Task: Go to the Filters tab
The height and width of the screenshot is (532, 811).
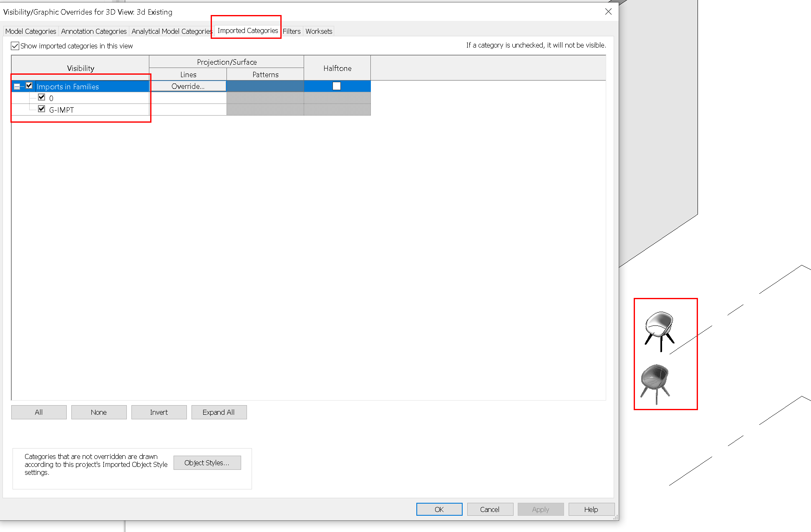Action: 292,31
